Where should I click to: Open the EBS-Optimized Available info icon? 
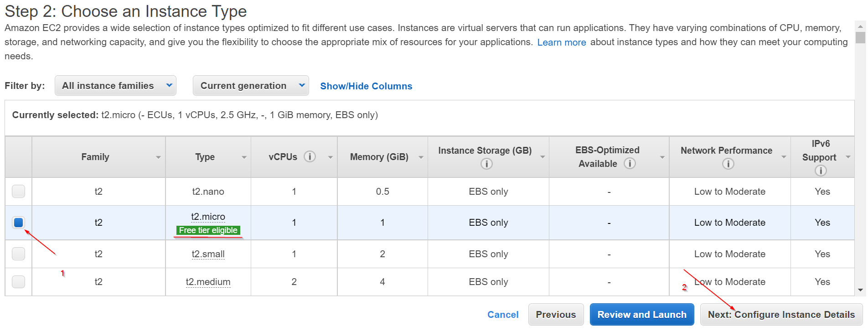630,163
